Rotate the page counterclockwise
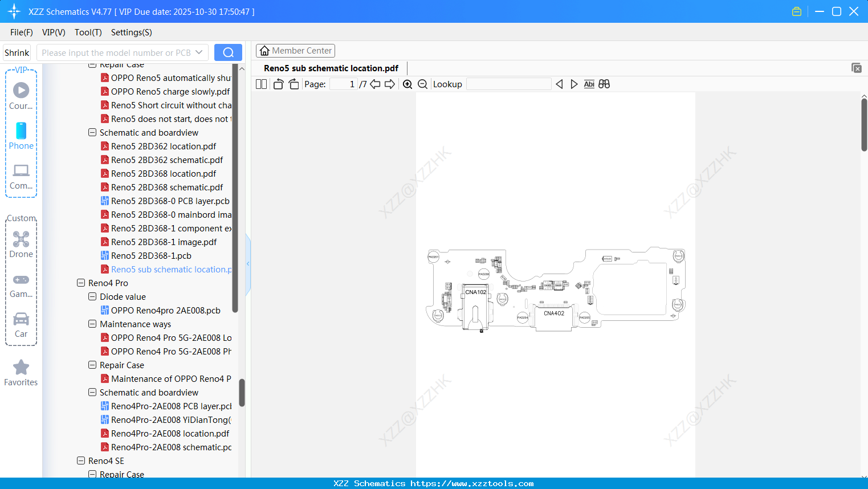 (x=278, y=84)
